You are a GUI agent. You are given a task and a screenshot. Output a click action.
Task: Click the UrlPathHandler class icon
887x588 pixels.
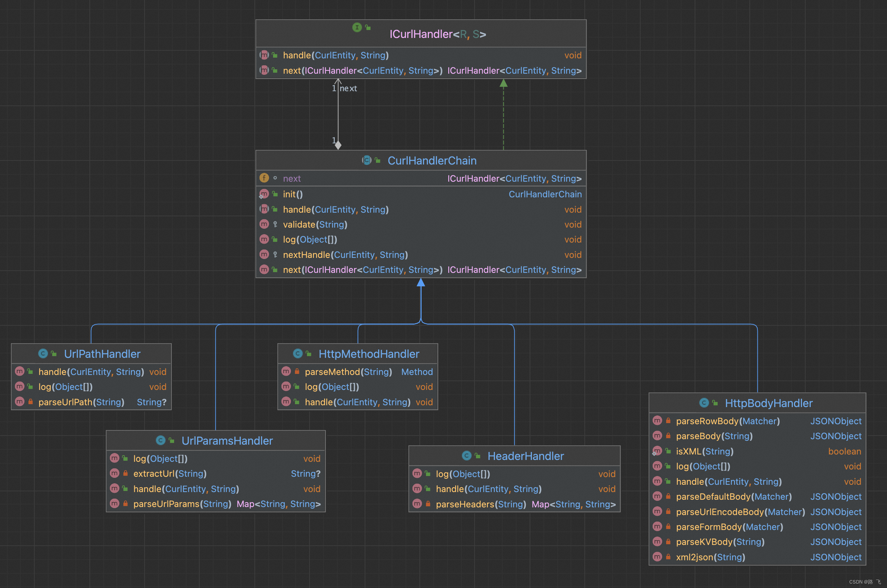pos(43,353)
